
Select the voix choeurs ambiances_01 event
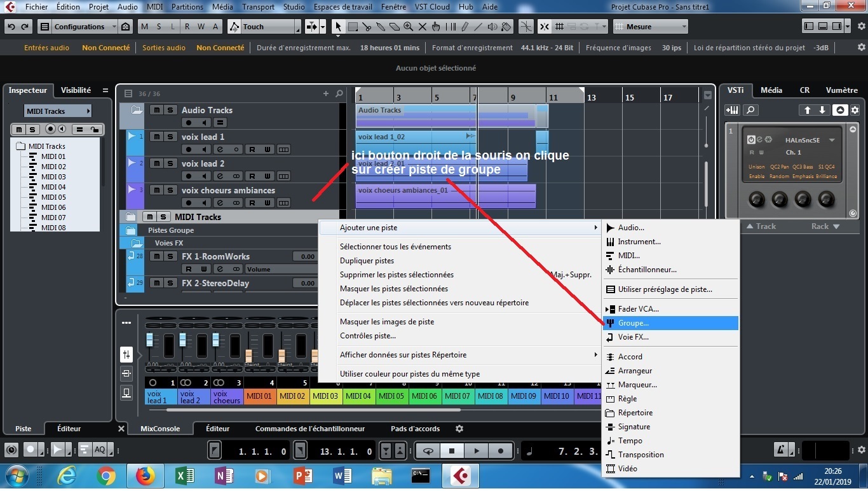445,196
